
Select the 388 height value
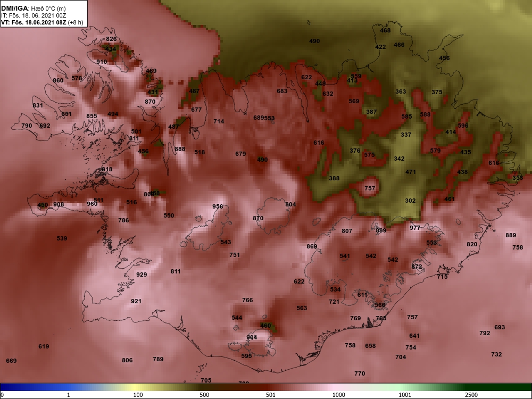334,178
